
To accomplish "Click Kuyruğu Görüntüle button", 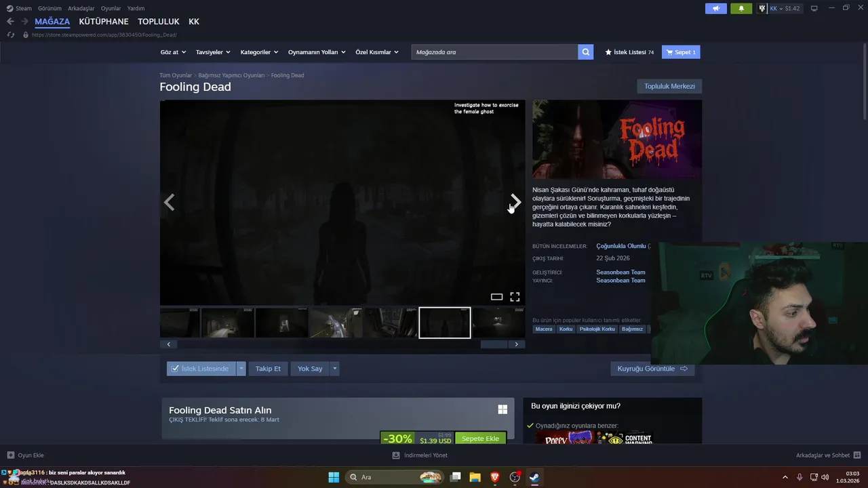I will 652,369.
